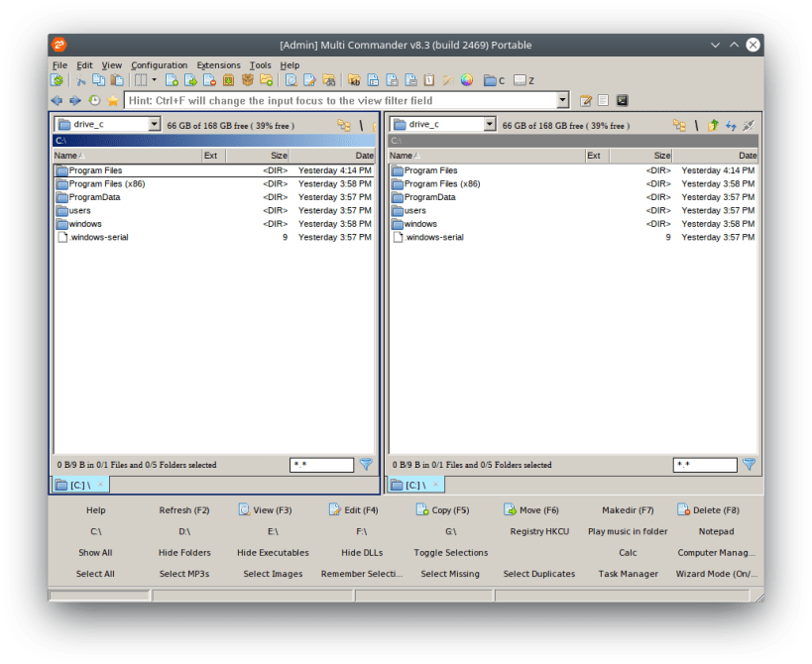Screen dimensions: 812x664
Task: Open the File menu
Action: coord(60,65)
